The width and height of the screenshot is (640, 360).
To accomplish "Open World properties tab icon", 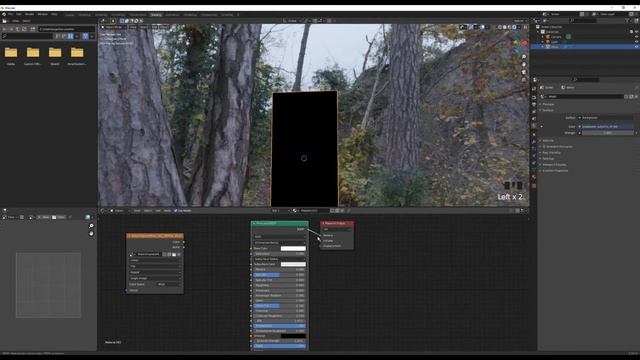I will coord(534,126).
